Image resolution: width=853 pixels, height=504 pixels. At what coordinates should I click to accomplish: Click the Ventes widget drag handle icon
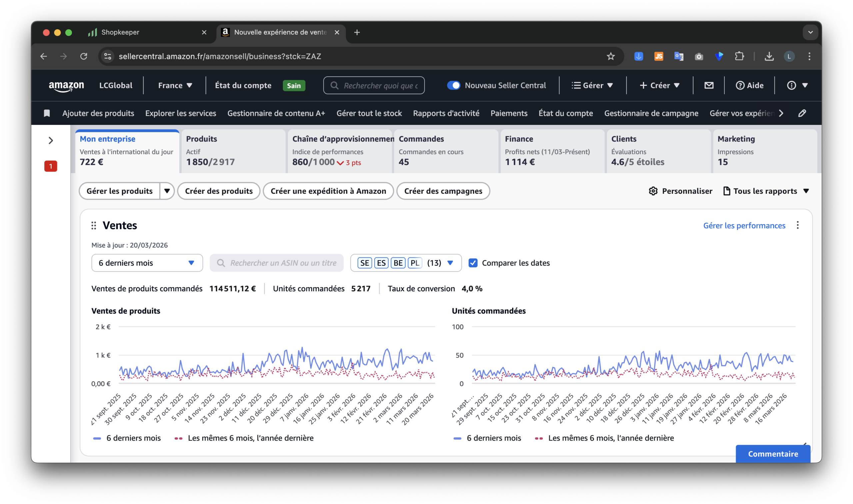(94, 225)
